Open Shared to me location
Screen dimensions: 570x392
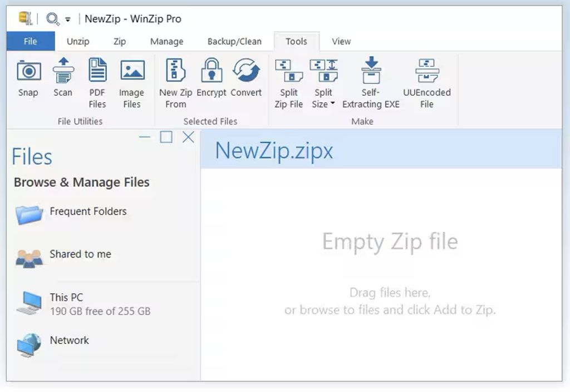63,257
